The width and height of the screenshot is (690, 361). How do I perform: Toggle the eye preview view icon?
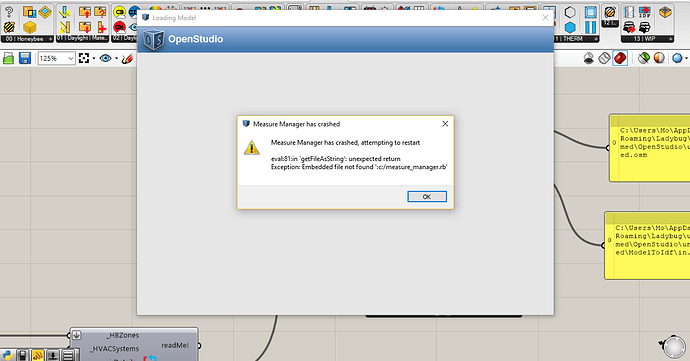[106, 58]
